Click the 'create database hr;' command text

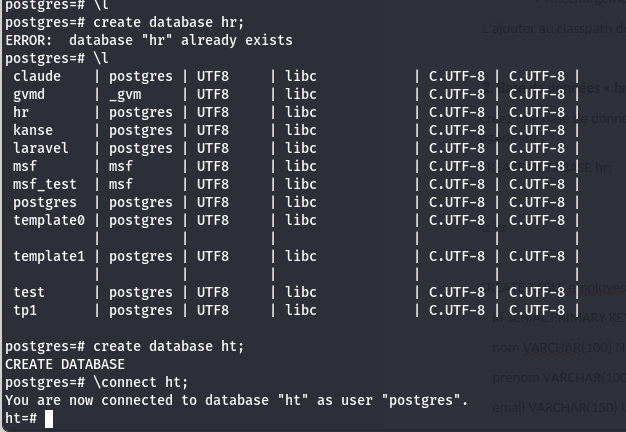coord(168,22)
